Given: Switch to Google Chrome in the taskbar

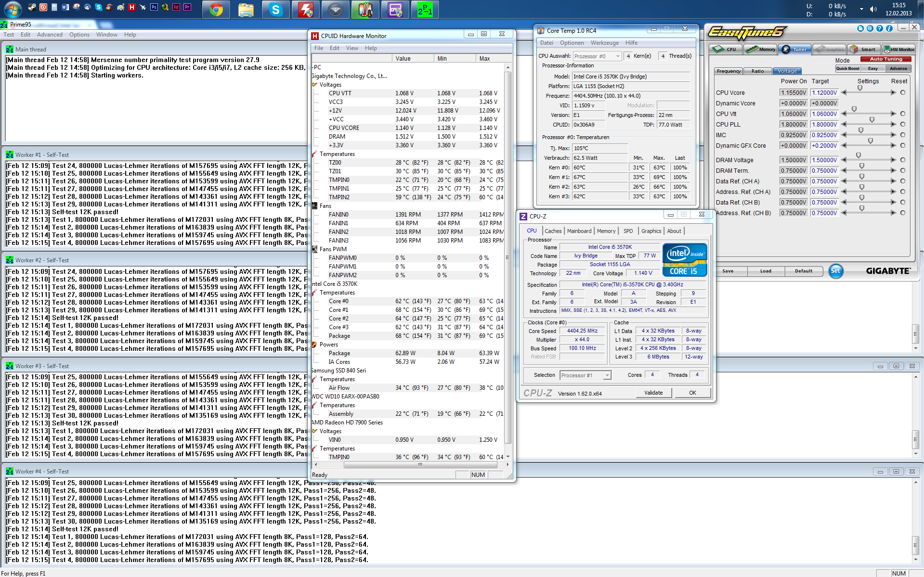Looking at the screenshot, I should pos(216,10).
